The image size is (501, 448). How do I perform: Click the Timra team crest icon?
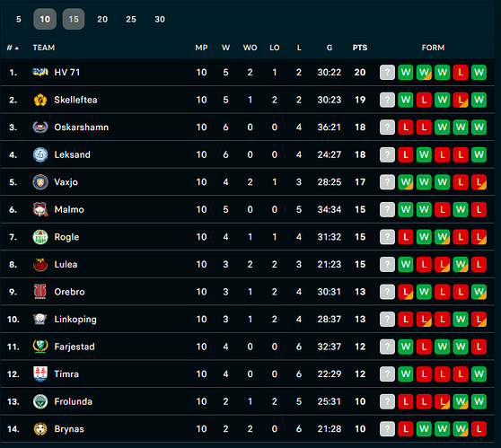[40, 374]
